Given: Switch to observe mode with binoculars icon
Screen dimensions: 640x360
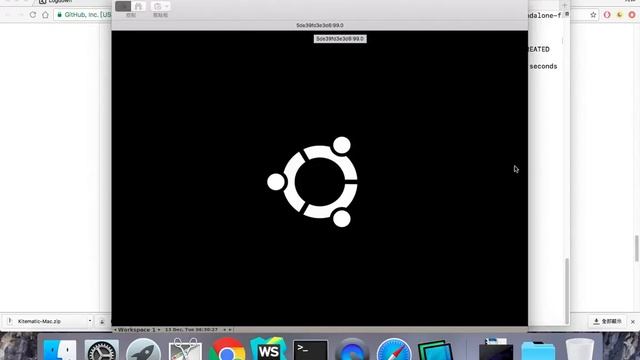Looking at the screenshot, I should 138,6.
